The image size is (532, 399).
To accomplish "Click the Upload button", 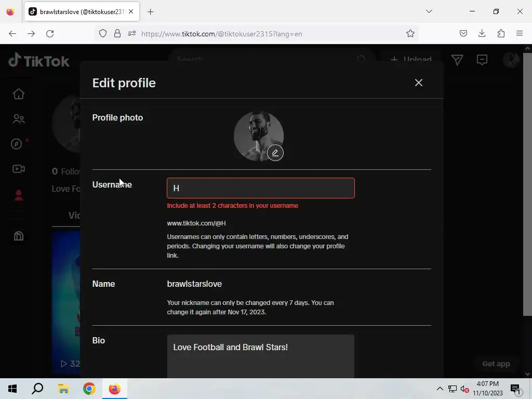I will click(411, 59).
